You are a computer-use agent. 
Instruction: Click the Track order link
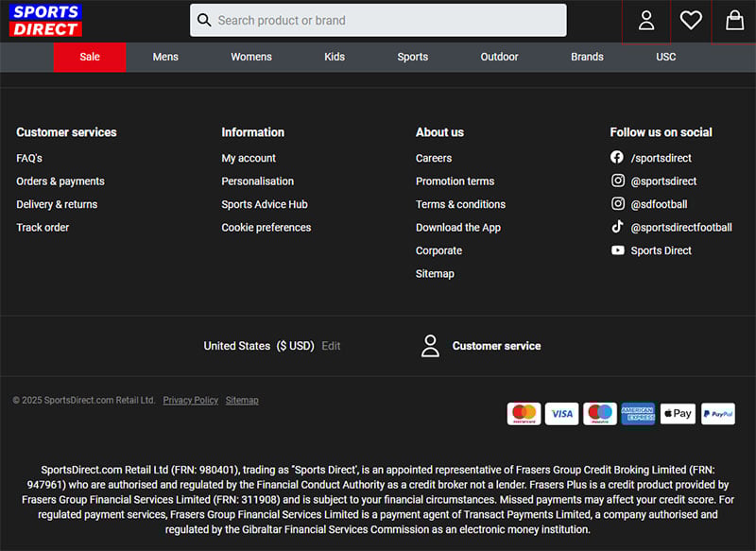[x=43, y=228]
